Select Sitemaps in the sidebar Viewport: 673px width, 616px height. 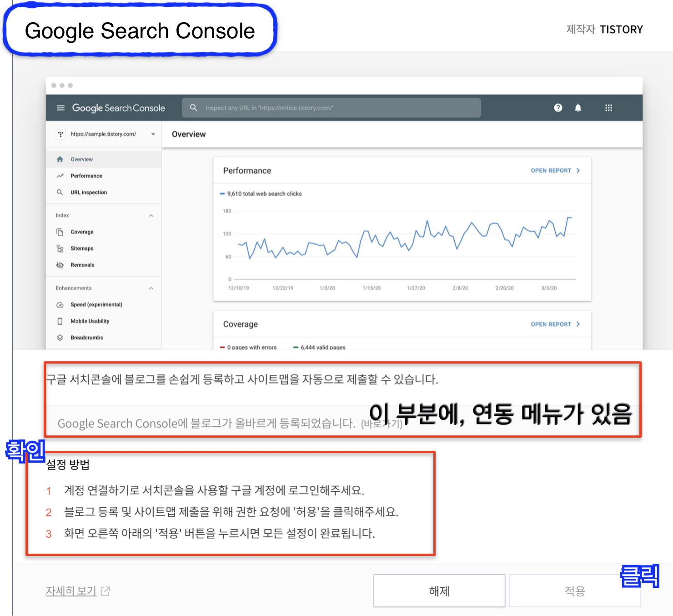[104, 248]
